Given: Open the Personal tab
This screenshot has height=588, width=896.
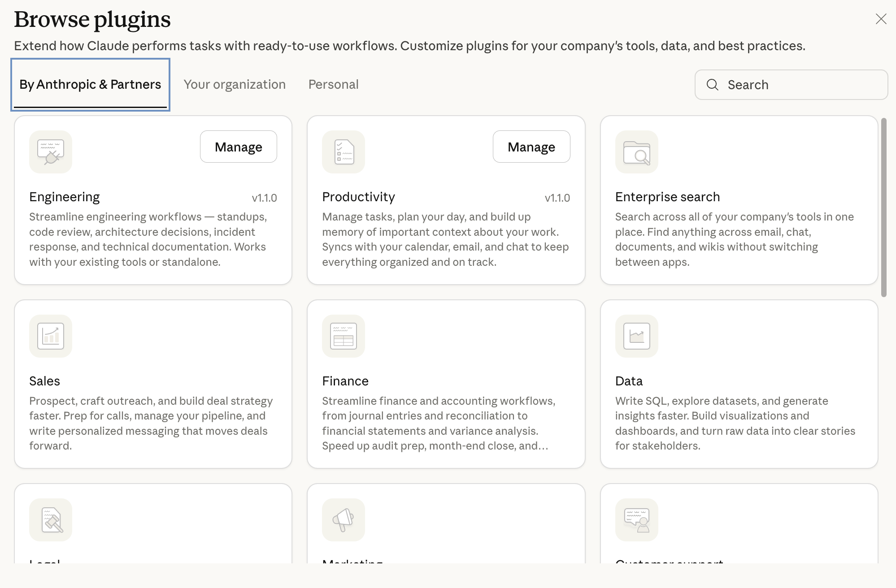Looking at the screenshot, I should click(333, 85).
